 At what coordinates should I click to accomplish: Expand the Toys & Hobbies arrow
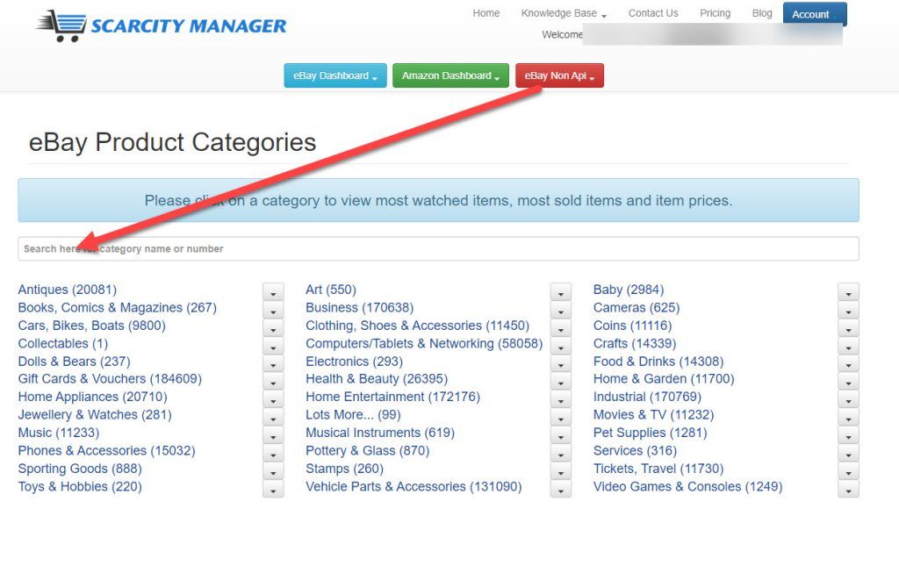(273, 490)
